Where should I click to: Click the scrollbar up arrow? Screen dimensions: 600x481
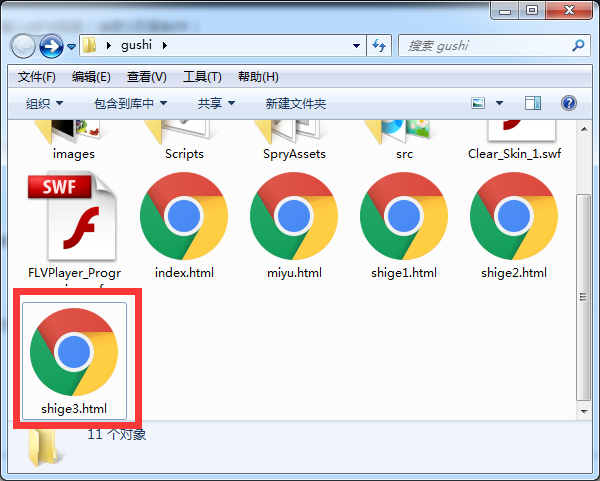coord(584,129)
